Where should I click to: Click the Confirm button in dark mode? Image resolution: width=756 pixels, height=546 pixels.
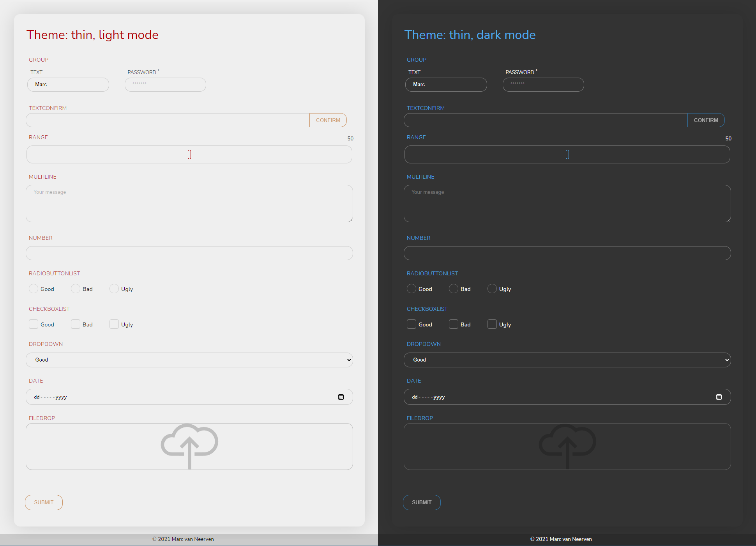point(706,120)
